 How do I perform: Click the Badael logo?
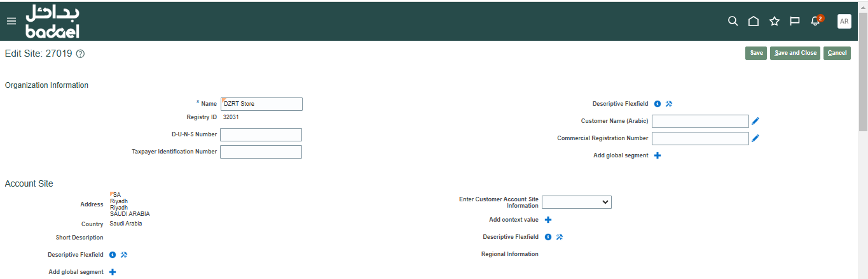pyautogui.click(x=52, y=21)
